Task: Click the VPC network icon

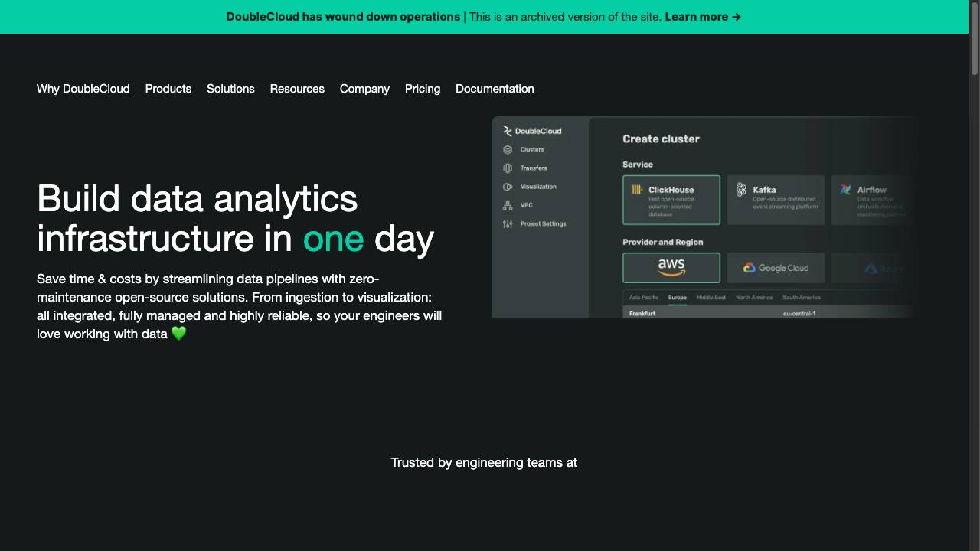Action: point(508,205)
